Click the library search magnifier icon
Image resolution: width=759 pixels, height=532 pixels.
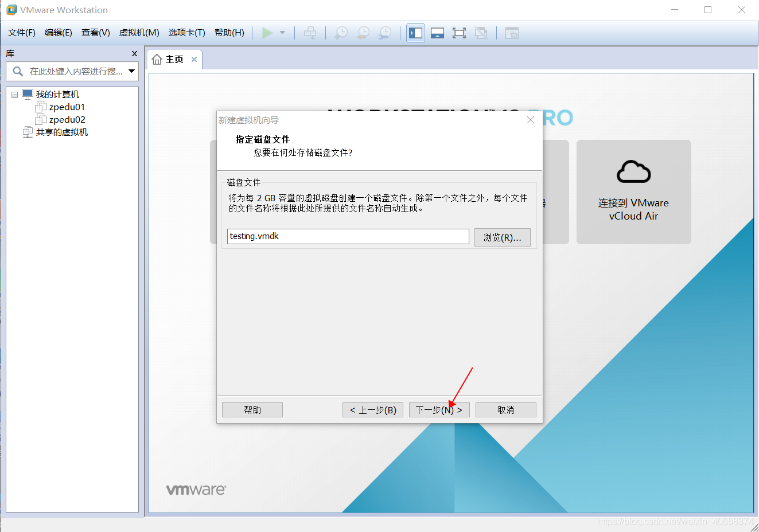pyautogui.click(x=18, y=71)
